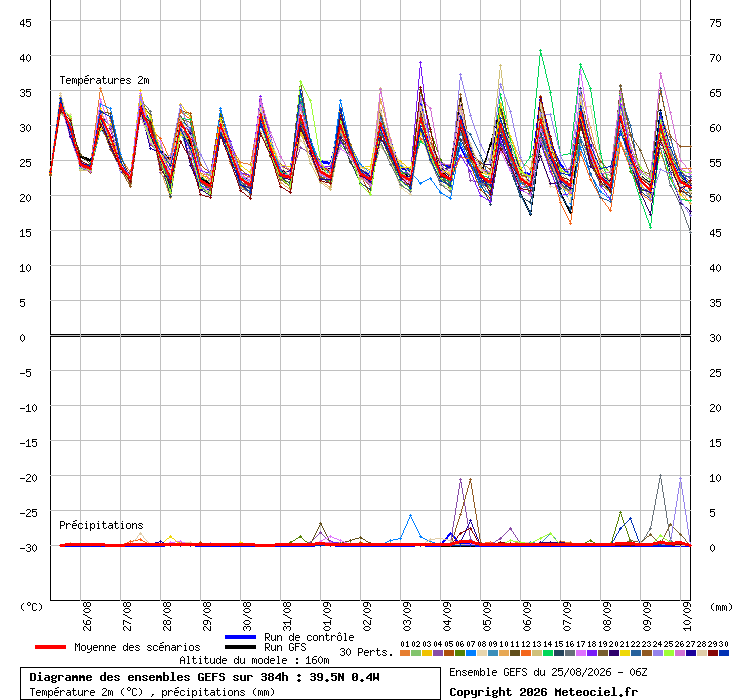Click the 75 value on precipitation axis
Screen dimensions: 740x700
pos(715,23)
